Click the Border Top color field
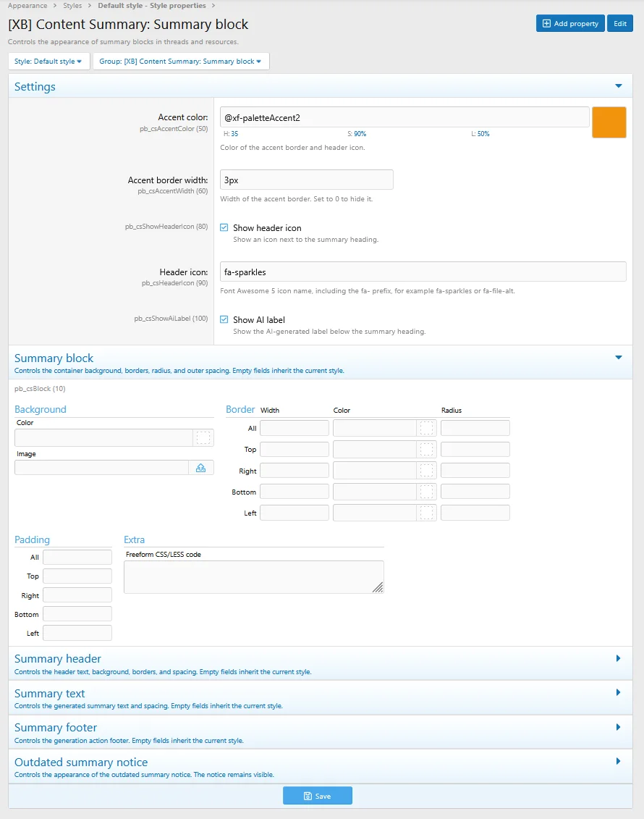644x819 pixels. 375,449
